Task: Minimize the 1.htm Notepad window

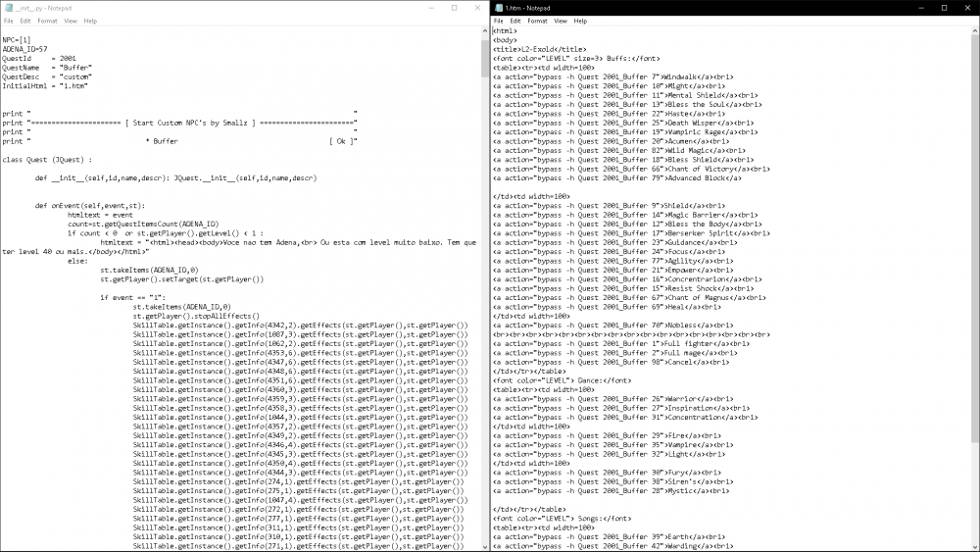Action: click(x=918, y=7)
